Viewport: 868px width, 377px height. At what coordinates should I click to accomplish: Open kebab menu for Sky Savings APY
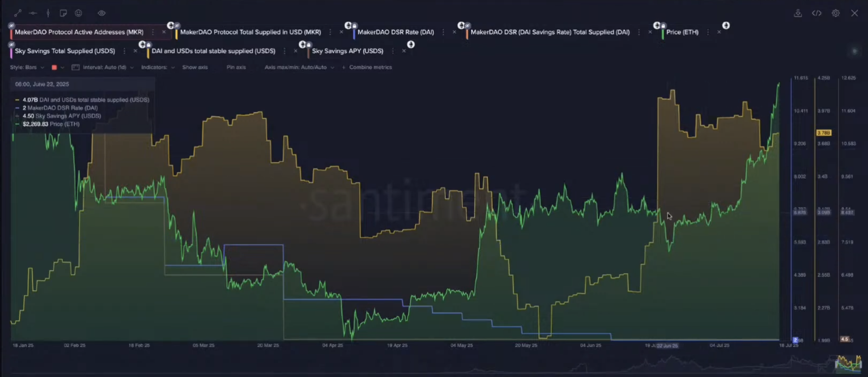coord(393,51)
